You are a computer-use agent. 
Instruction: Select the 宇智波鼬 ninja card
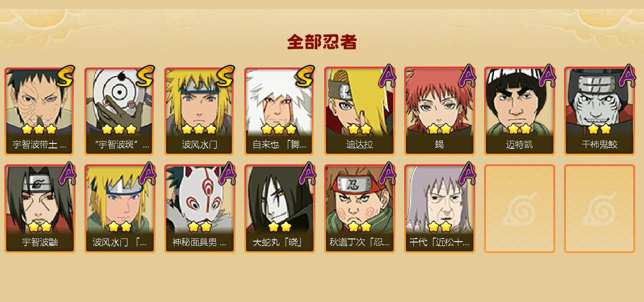(40, 209)
